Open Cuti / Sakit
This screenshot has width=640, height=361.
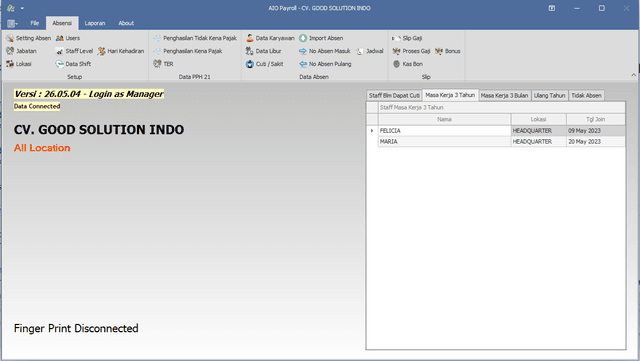coord(264,64)
